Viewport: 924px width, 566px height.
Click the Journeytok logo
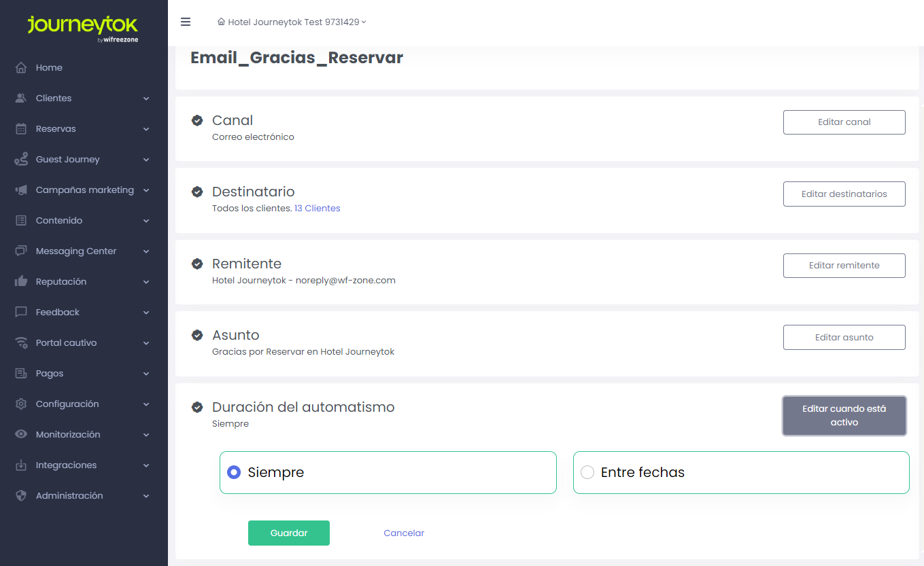(x=83, y=27)
